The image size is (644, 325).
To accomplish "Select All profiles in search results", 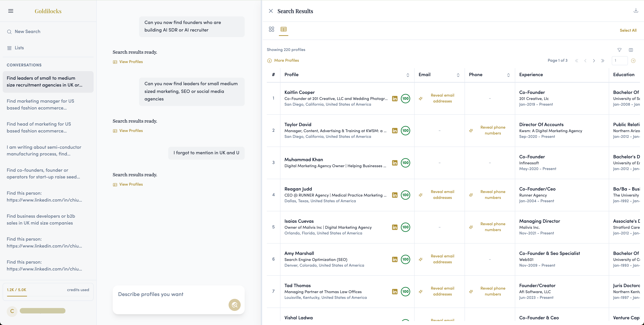I will tap(628, 30).
